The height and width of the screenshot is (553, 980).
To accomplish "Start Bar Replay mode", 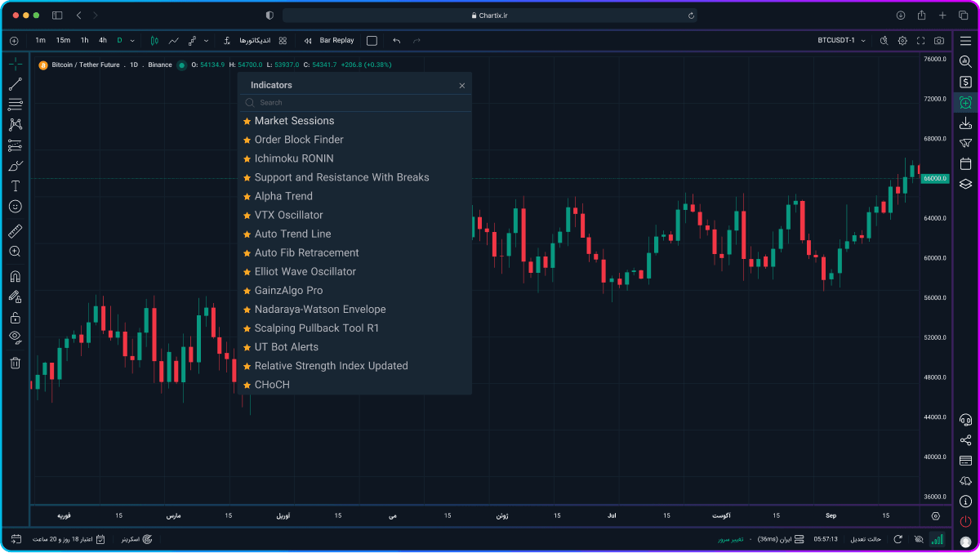I will point(329,40).
